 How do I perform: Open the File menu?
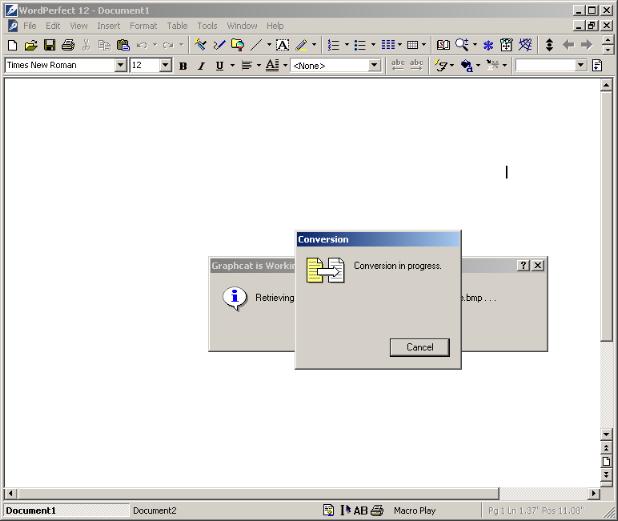coord(30,26)
